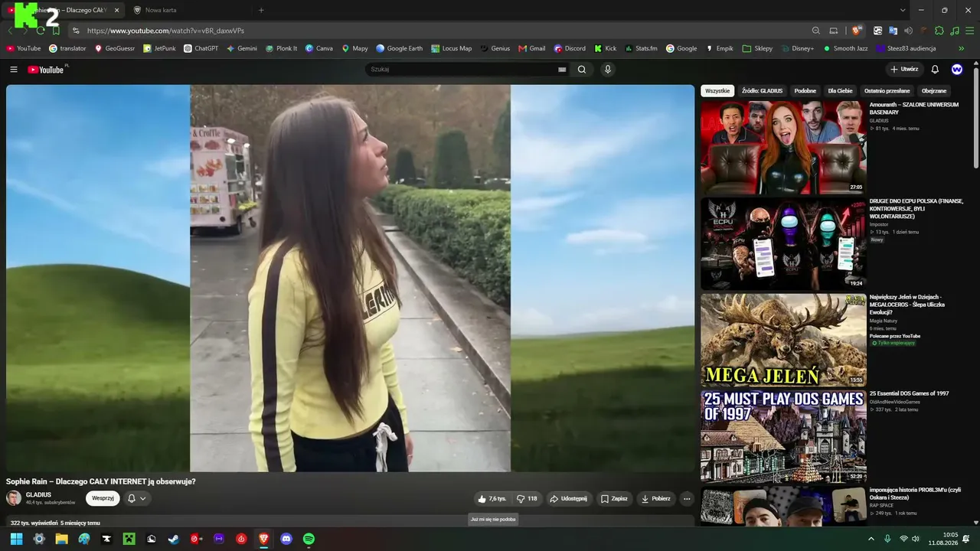Open a new browser tab

(261, 10)
